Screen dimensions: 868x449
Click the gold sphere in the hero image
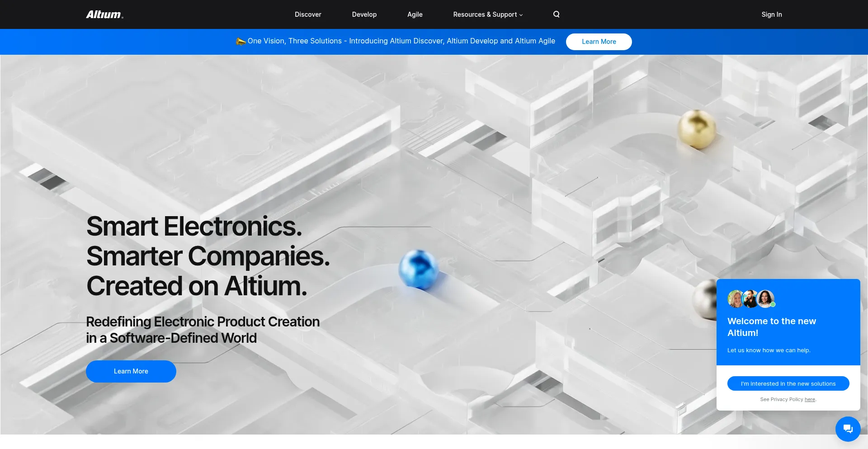point(696,128)
